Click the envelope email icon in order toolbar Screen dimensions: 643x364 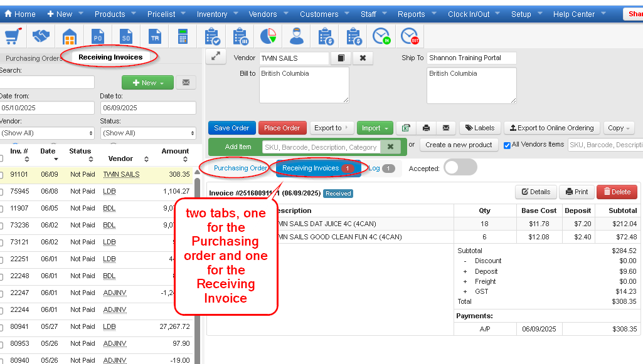tap(446, 128)
